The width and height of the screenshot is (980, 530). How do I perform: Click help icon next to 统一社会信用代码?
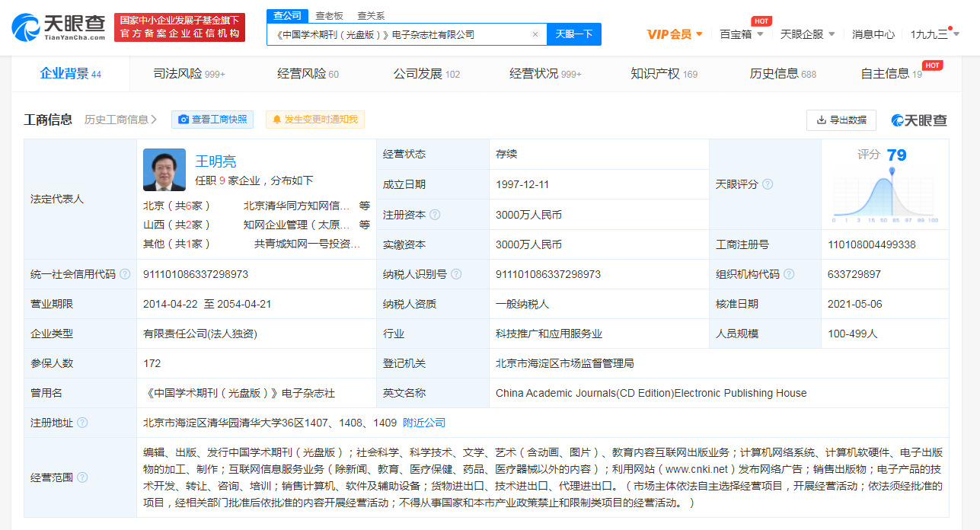click(x=125, y=274)
